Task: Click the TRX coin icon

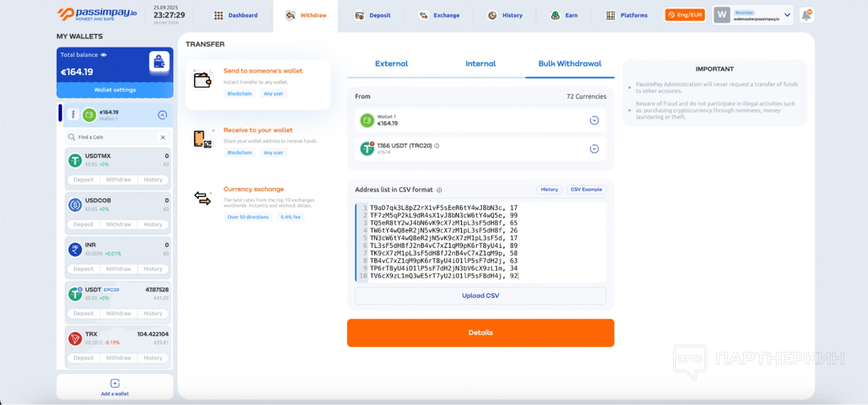Action: 75,338
